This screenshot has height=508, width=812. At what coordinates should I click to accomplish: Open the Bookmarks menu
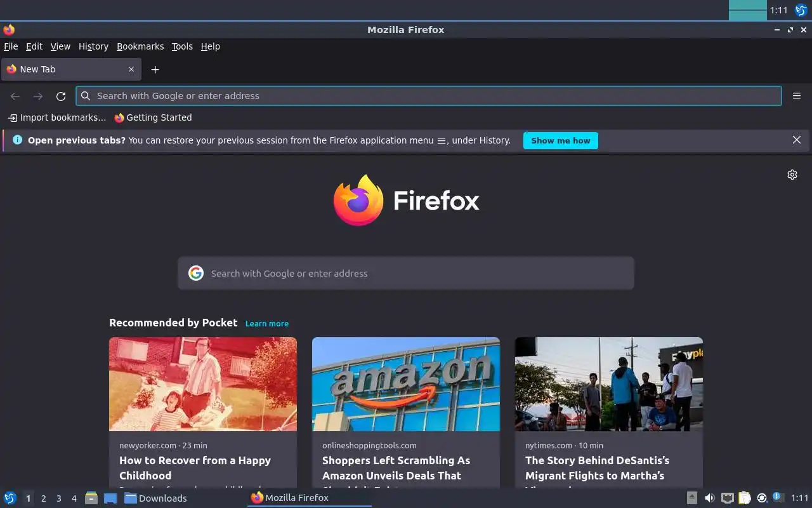pos(140,46)
